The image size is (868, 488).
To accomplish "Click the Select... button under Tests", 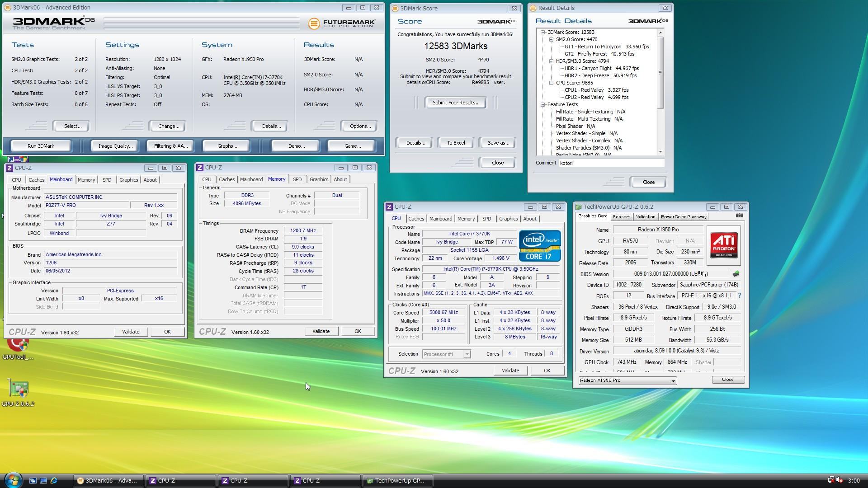I will 72,126.
